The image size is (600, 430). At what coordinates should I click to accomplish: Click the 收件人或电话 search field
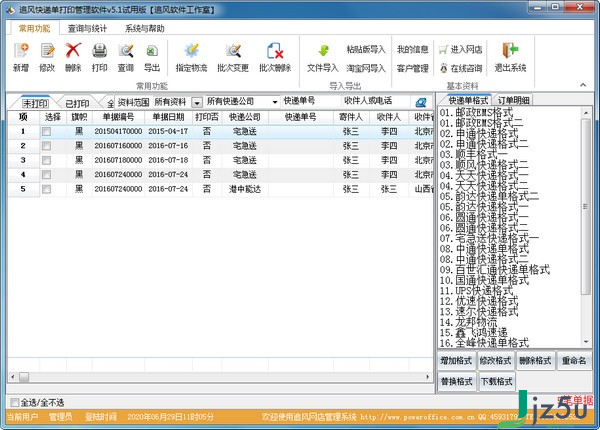pyautogui.click(x=376, y=101)
